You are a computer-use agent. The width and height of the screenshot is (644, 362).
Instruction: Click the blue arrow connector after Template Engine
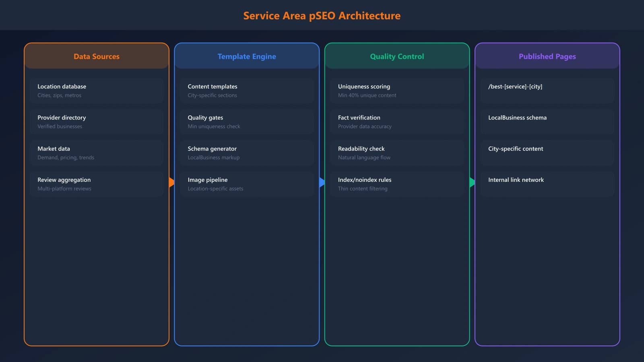(322, 182)
